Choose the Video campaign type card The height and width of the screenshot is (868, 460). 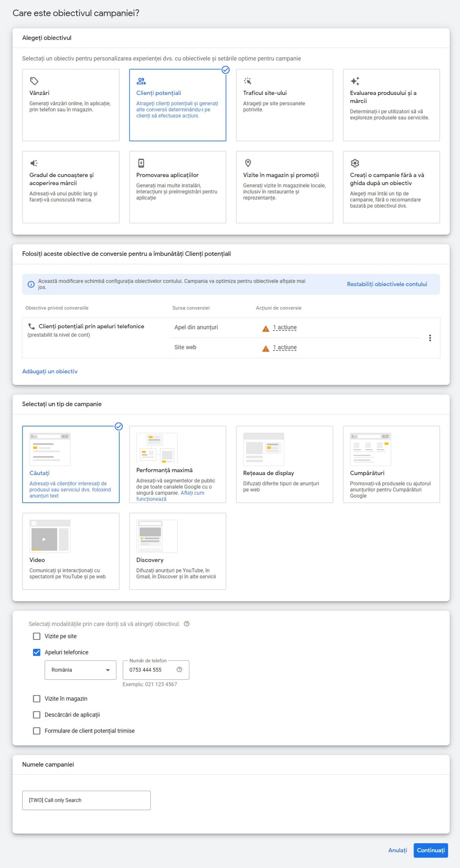[71, 551]
